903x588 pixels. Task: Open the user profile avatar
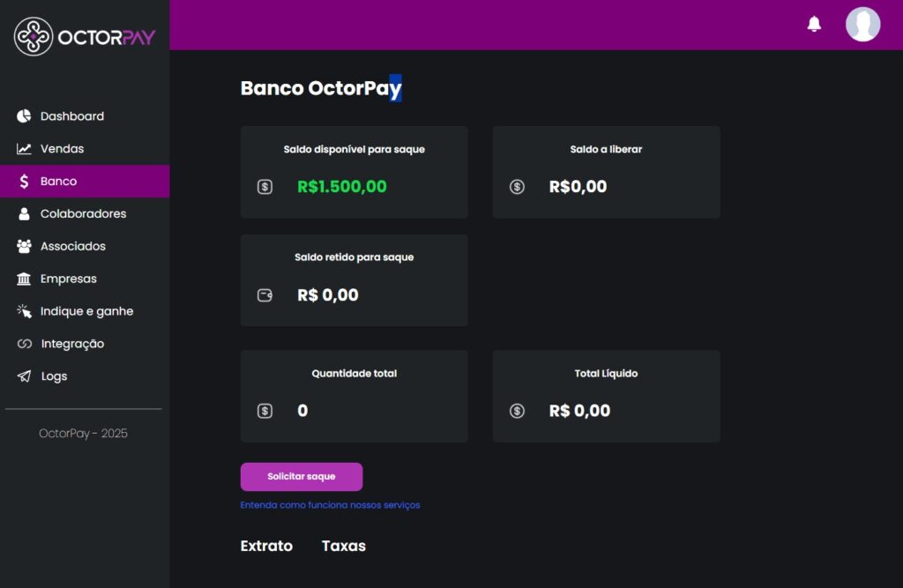tap(862, 24)
